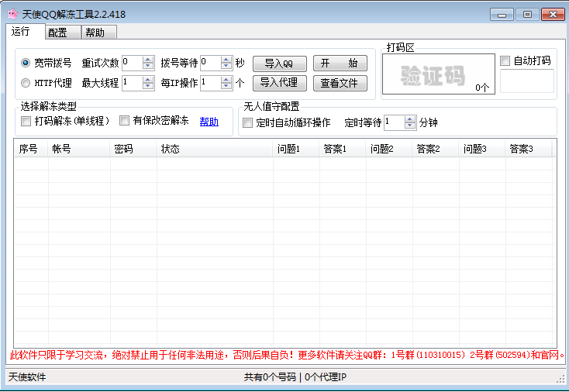Sort by the 密码 column header
Viewport: 569px width, 392px height.
133,149
